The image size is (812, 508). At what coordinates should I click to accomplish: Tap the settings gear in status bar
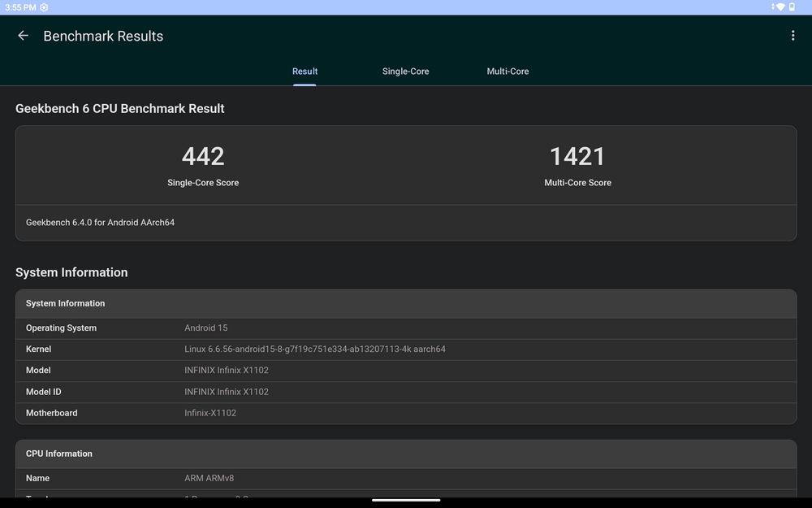click(x=44, y=7)
